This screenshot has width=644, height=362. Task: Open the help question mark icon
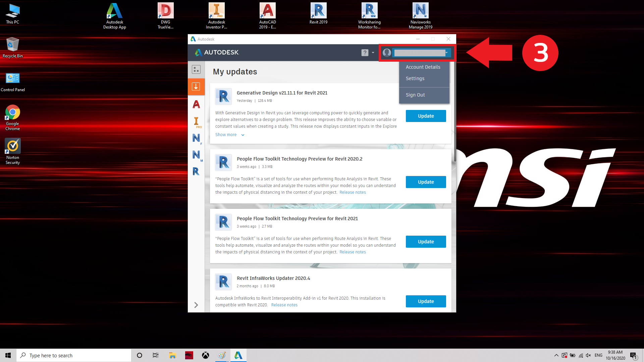[x=365, y=53]
